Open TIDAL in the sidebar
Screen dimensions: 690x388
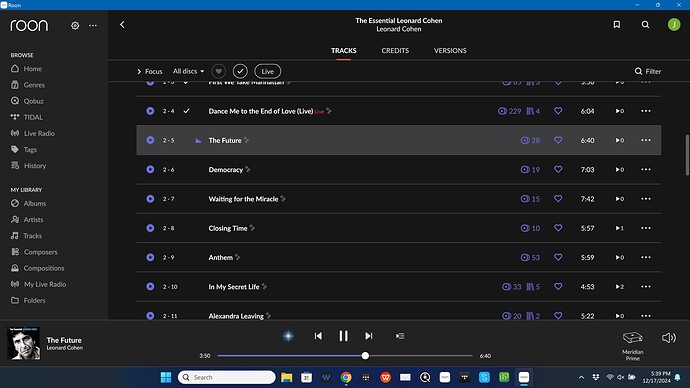pos(27,117)
